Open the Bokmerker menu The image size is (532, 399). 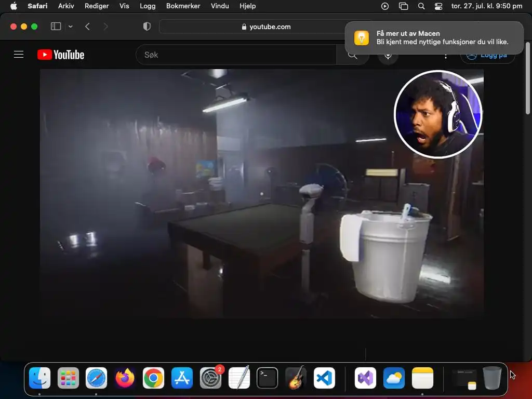[x=183, y=6]
